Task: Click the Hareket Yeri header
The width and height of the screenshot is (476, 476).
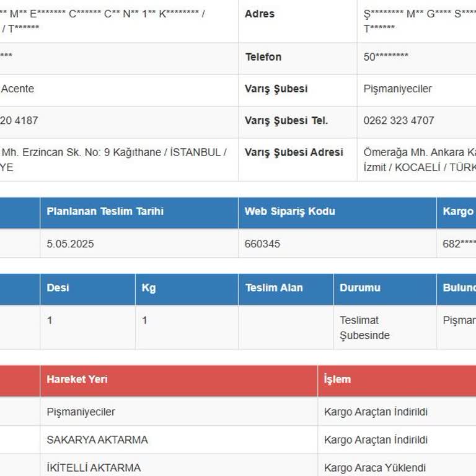Action: [x=77, y=379]
